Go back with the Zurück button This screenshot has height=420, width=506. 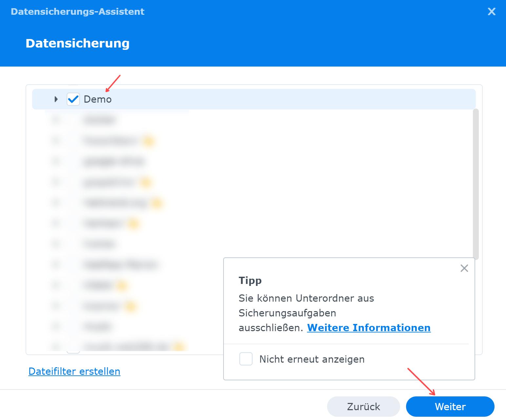[363, 407]
